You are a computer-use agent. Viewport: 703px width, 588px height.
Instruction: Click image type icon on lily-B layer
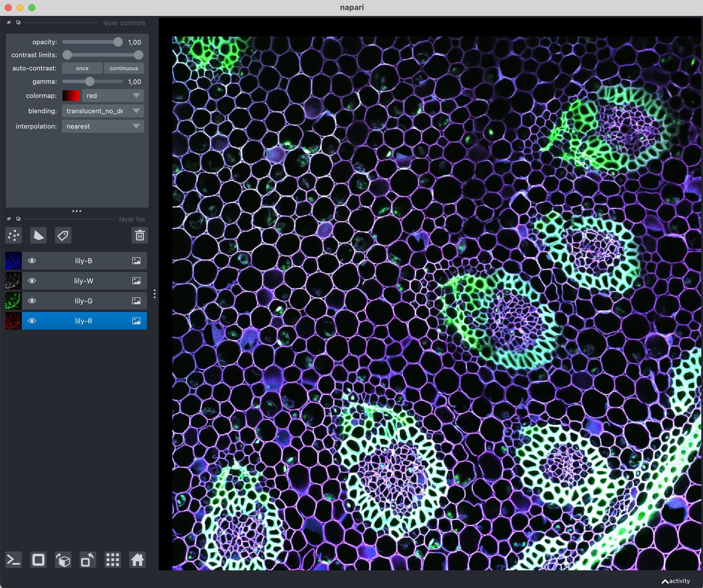(136, 261)
